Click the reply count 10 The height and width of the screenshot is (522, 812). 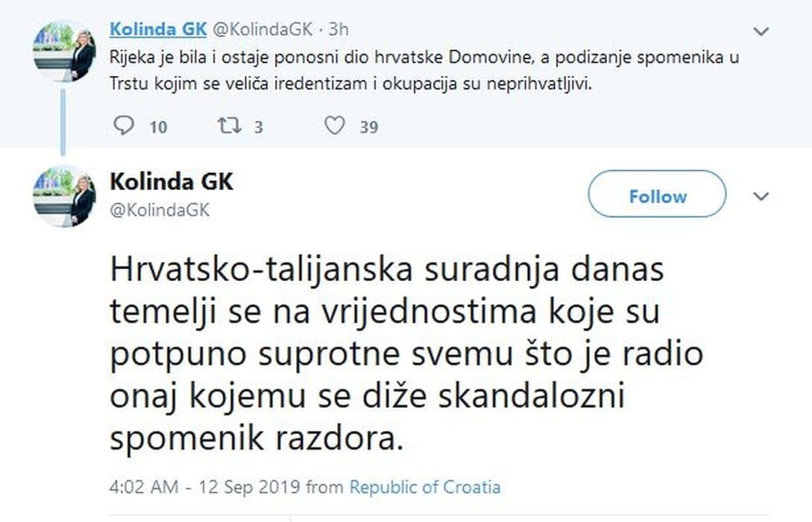point(158,127)
